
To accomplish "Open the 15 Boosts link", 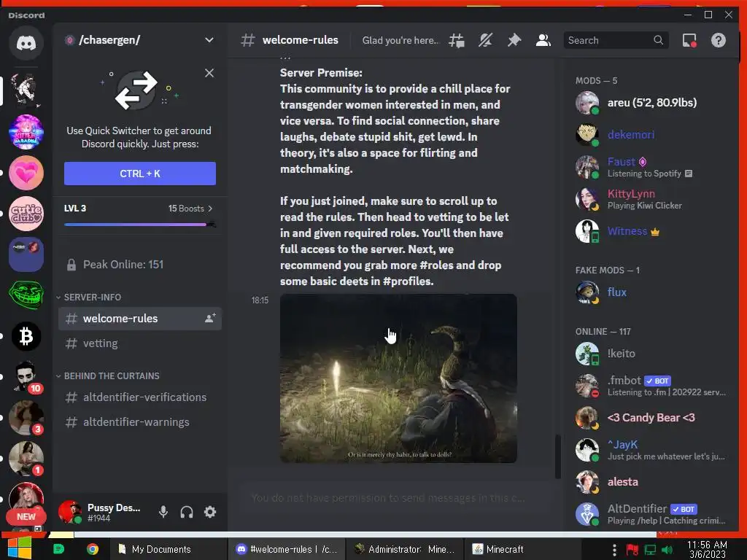I will tap(190, 209).
